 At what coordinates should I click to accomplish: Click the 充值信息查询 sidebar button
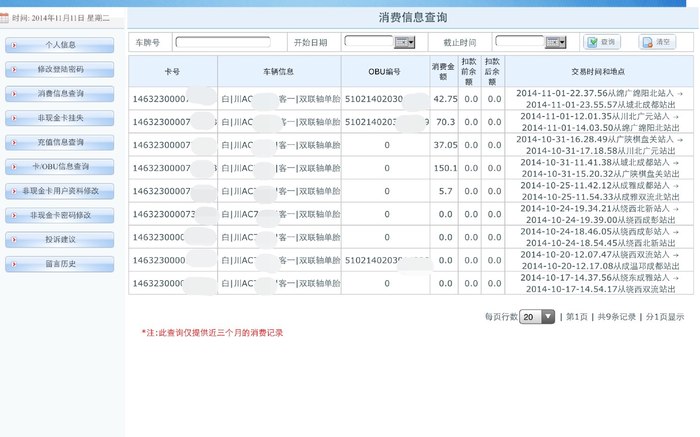point(60,142)
